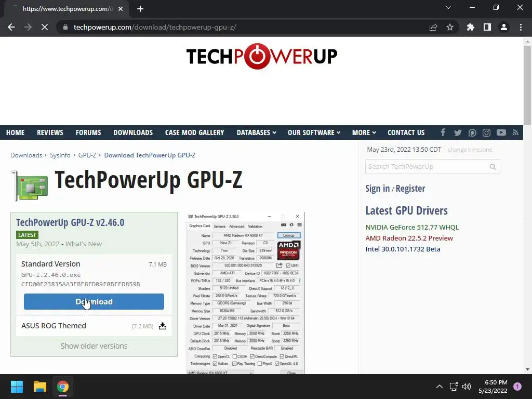
Task: Click the Standard Version heading
Action: [50, 264]
